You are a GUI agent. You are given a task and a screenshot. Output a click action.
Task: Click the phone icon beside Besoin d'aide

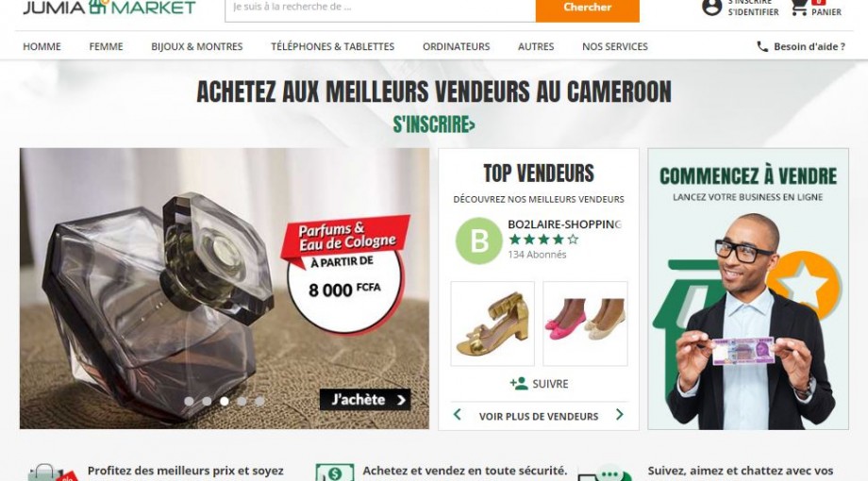click(762, 46)
